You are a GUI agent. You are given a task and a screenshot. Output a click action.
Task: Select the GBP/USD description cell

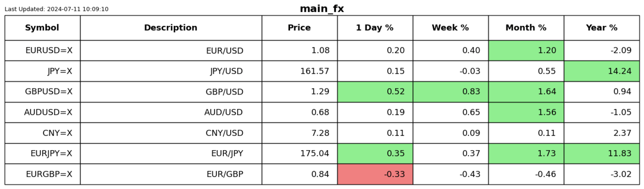pyautogui.click(x=171, y=92)
